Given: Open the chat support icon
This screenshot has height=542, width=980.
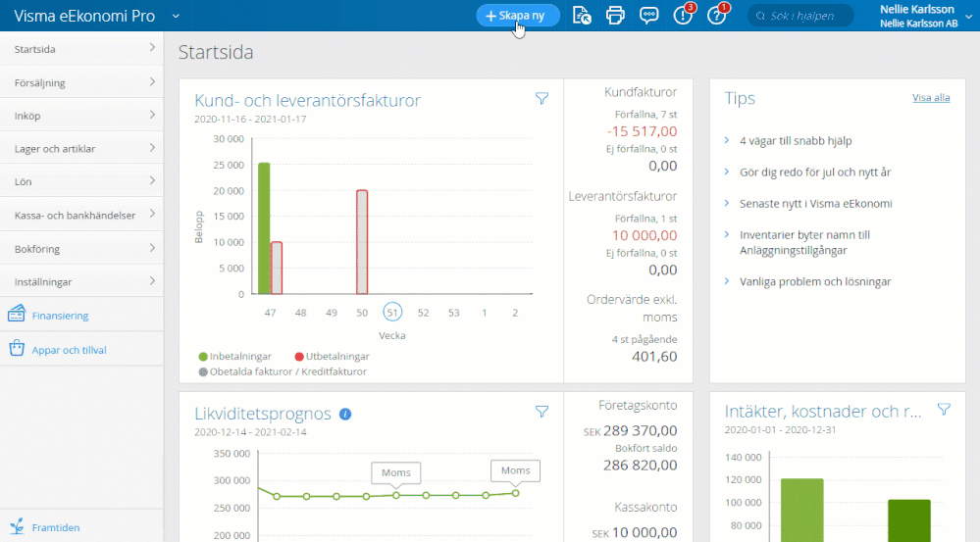Looking at the screenshot, I should pyautogui.click(x=648, y=16).
